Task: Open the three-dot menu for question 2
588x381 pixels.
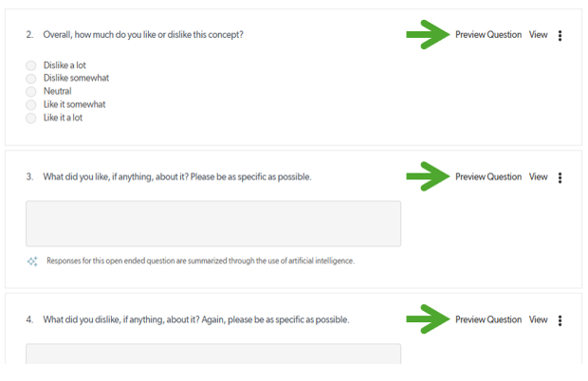Action: (560, 35)
